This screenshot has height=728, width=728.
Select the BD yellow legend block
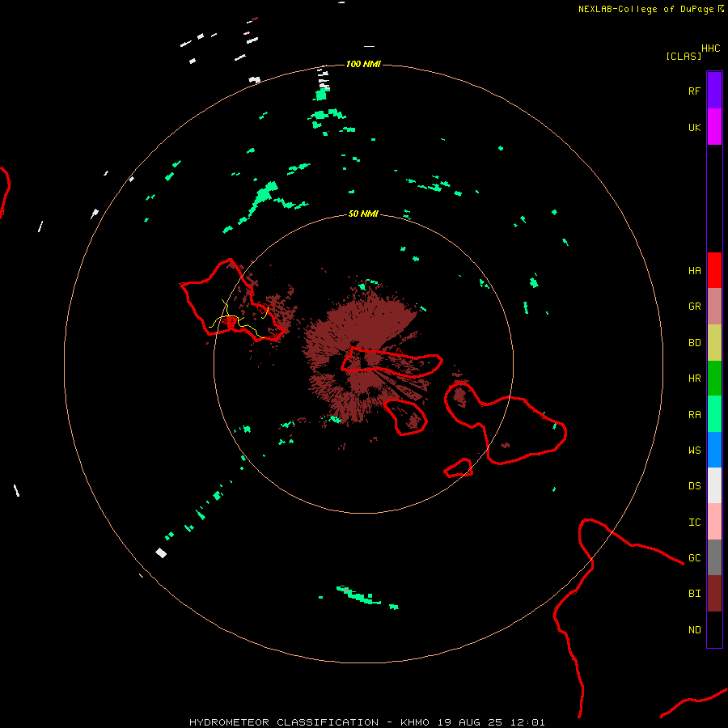(x=714, y=343)
